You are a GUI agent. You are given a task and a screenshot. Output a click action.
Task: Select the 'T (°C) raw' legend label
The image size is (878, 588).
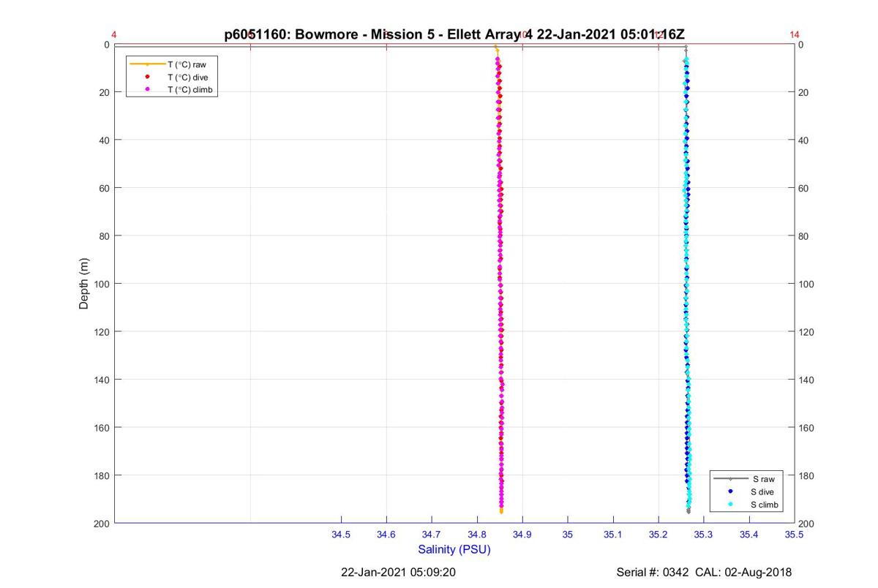(x=187, y=64)
